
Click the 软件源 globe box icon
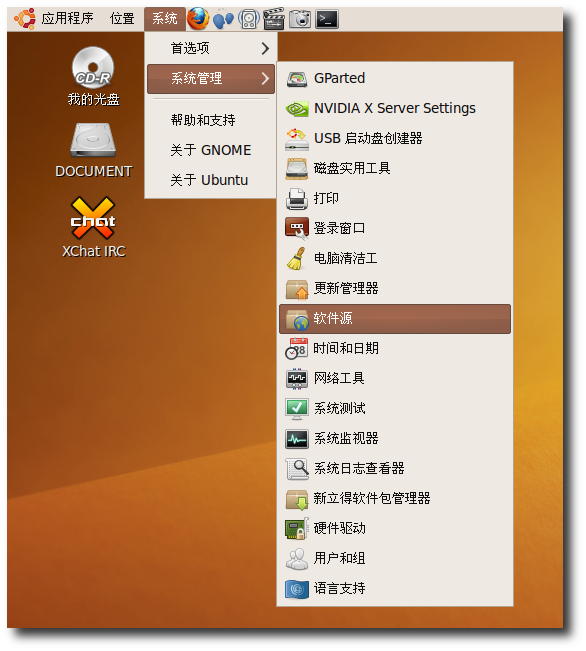297,319
